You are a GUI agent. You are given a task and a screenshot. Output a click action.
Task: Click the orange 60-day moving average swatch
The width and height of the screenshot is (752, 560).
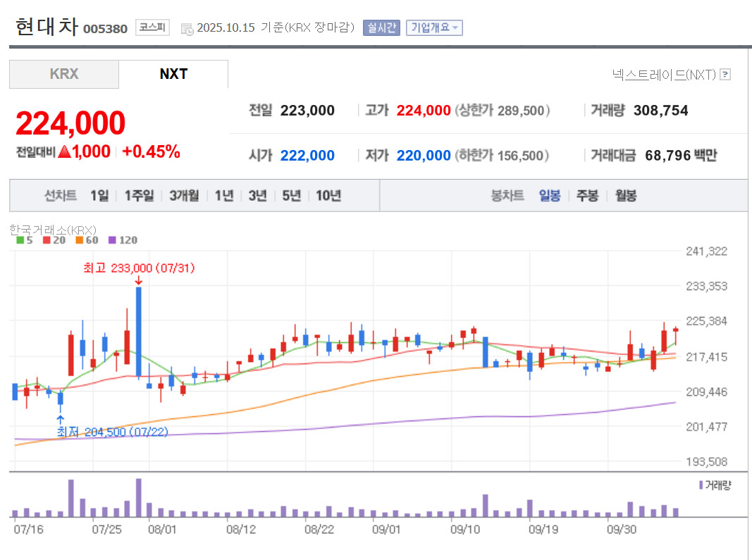[80, 240]
